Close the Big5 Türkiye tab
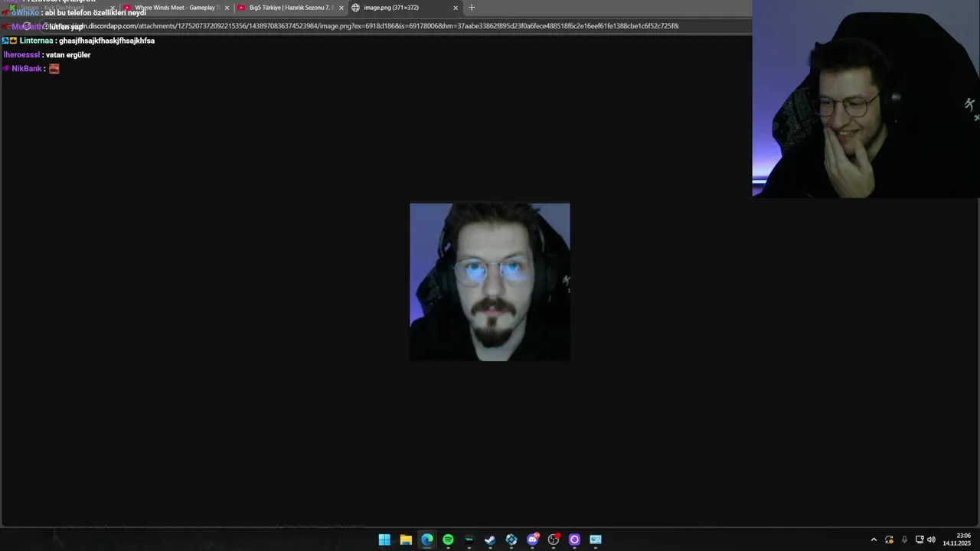Screen dimensions: 980x551 (341, 8)
